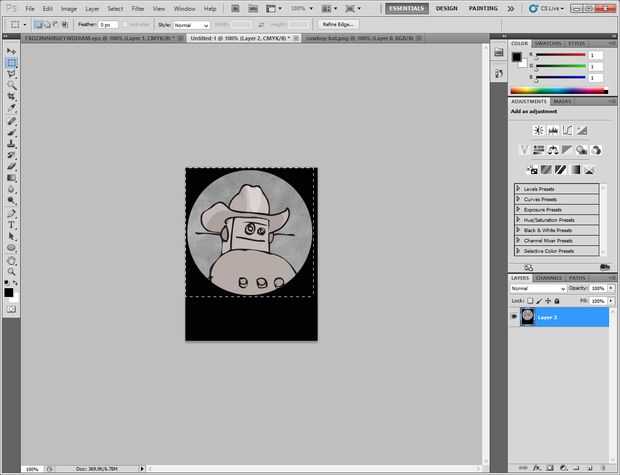The width and height of the screenshot is (620, 475).
Task: Toggle Quick Mask mode
Action: click(x=11, y=309)
